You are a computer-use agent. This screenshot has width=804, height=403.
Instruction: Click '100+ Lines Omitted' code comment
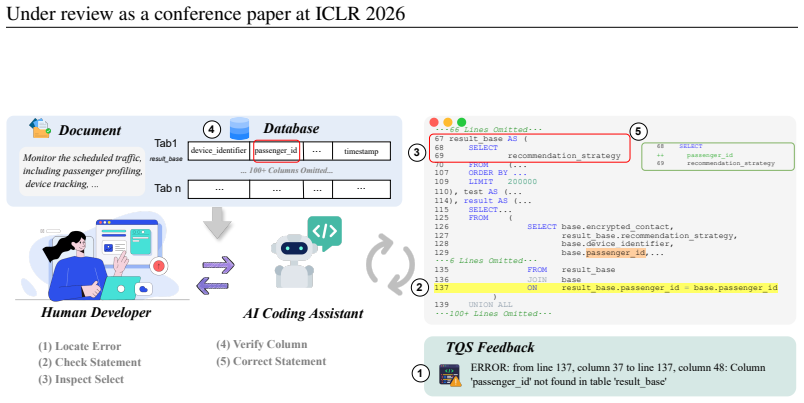[x=493, y=313]
